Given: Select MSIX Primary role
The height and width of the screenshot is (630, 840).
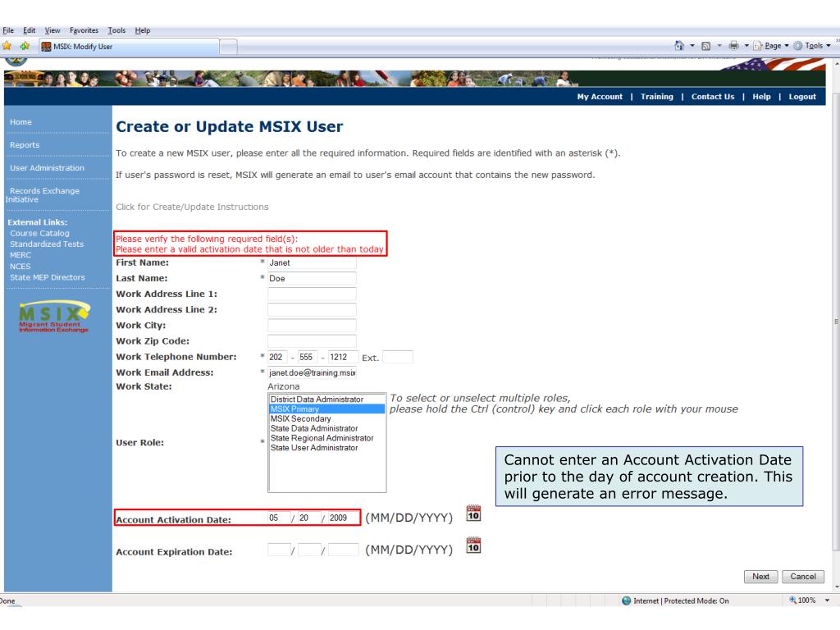Looking at the screenshot, I should 326,409.
